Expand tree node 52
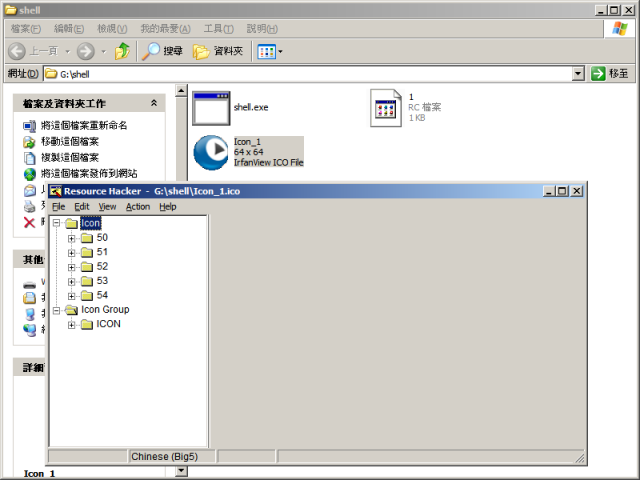 (71, 267)
